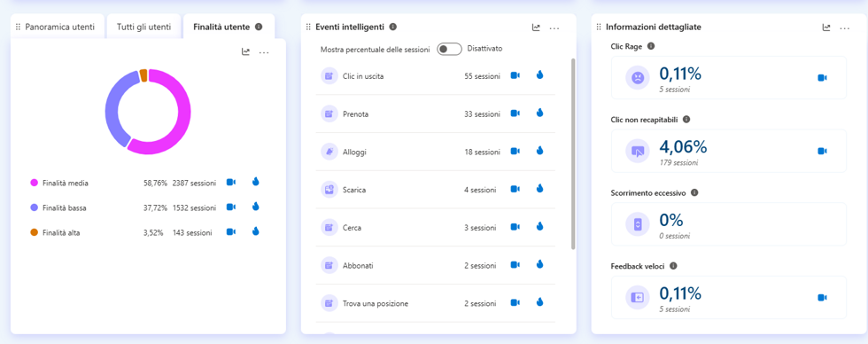Open heatmap for Trova una posizione
This screenshot has width=868, height=344.
pos(539,302)
